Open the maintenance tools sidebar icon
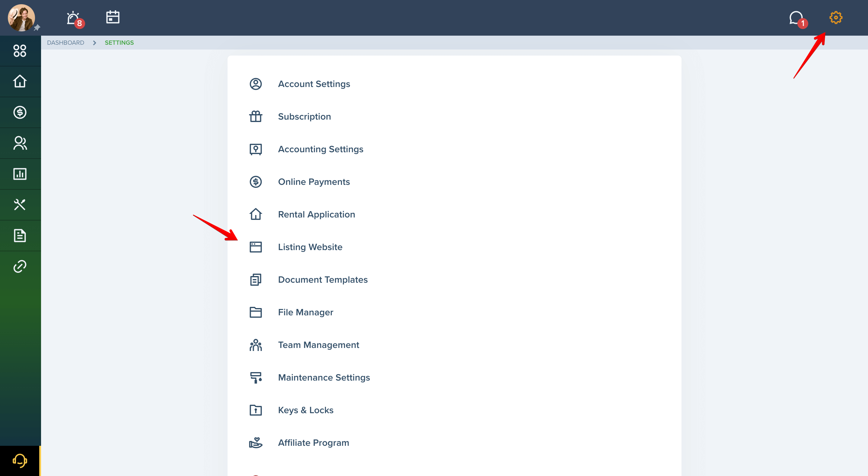The width and height of the screenshot is (868, 476). [20, 205]
